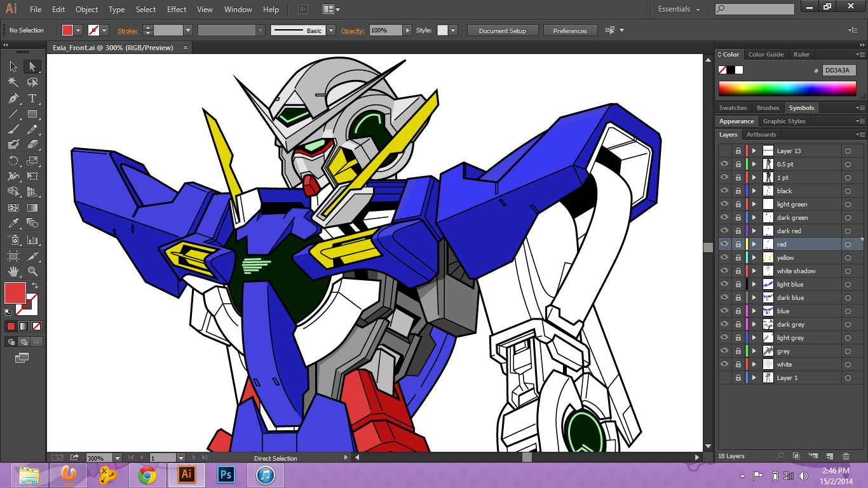Screen dimensions: 868x488
Task: Show the hidden Layer 13 visibility box
Action: tap(724, 151)
